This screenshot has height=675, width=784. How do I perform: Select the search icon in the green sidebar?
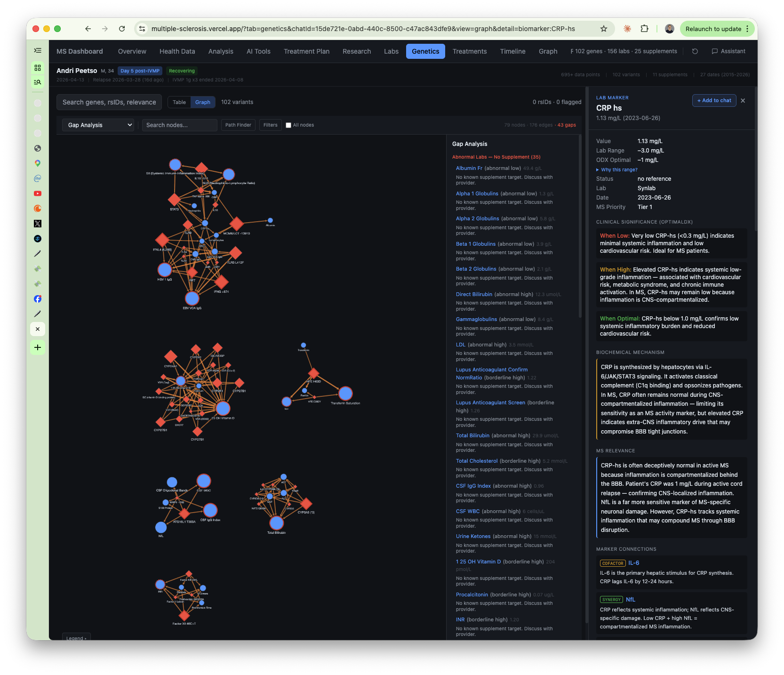[x=38, y=82]
